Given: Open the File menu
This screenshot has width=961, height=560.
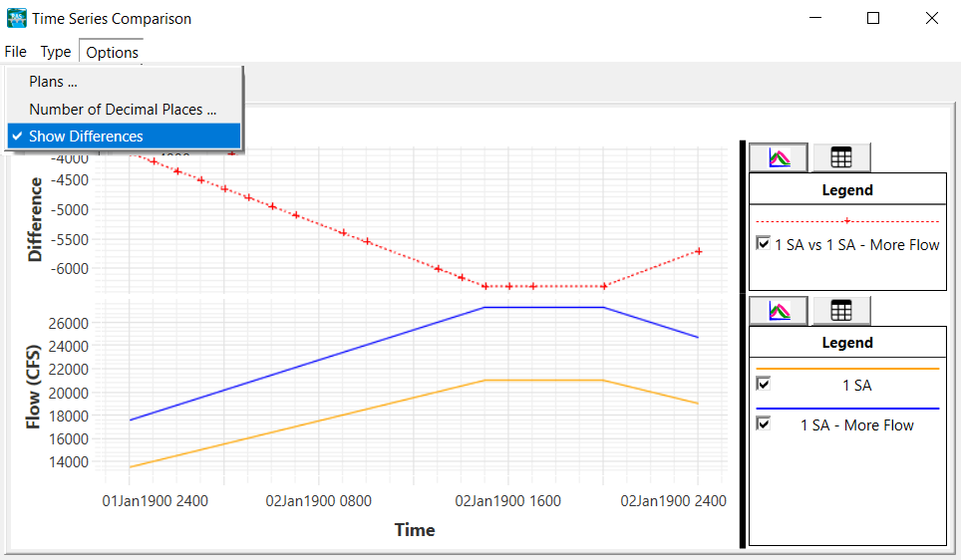Looking at the screenshot, I should (x=16, y=52).
